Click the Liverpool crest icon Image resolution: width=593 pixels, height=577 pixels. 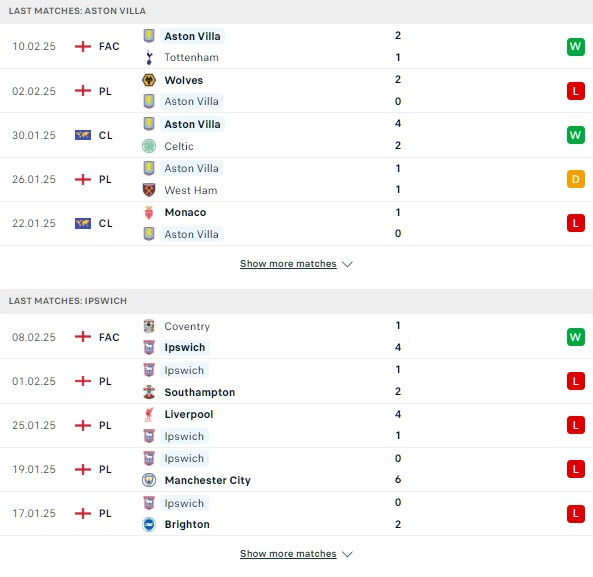pyautogui.click(x=149, y=414)
